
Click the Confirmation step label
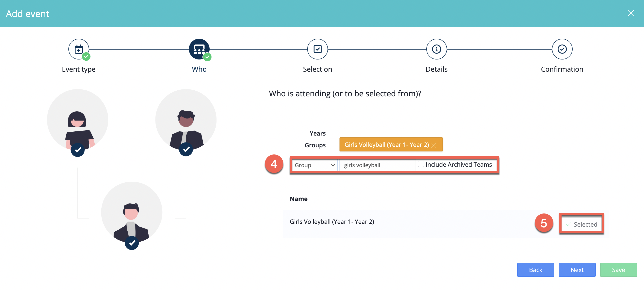point(562,69)
